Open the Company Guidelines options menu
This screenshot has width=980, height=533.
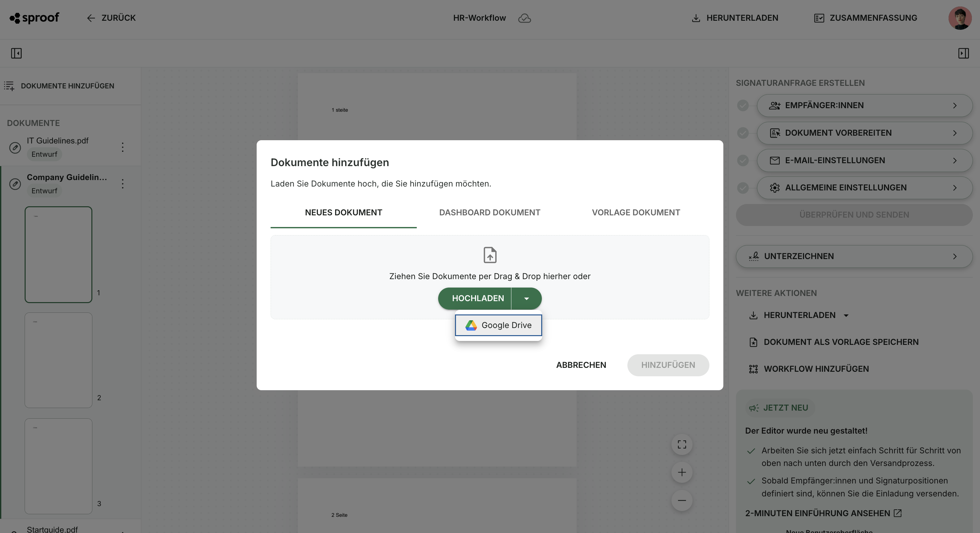tap(122, 184)
